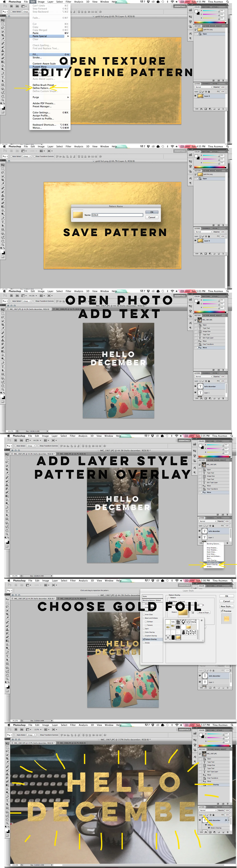Toggle Show Transform Controls in the Pattern Name dialog screenshot

tap(34, 156)
